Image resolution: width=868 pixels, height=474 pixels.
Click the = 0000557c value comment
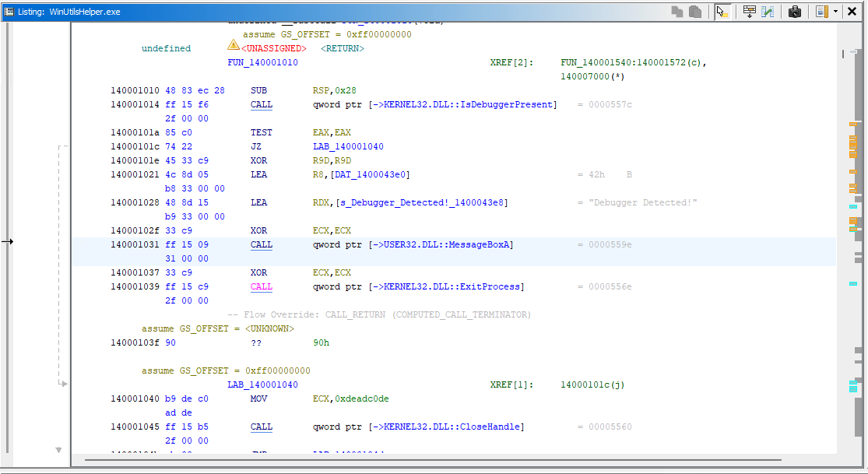click(x=605, y=104)
